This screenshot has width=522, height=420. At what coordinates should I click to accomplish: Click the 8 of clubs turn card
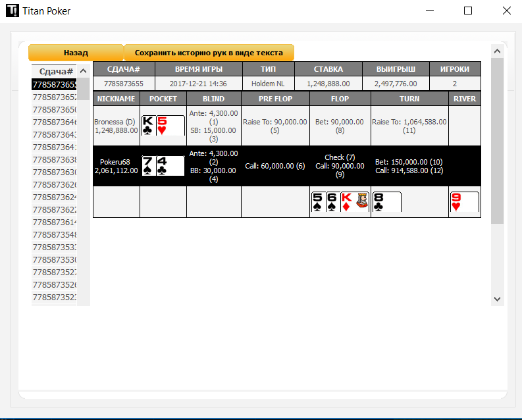pos(387,201)
